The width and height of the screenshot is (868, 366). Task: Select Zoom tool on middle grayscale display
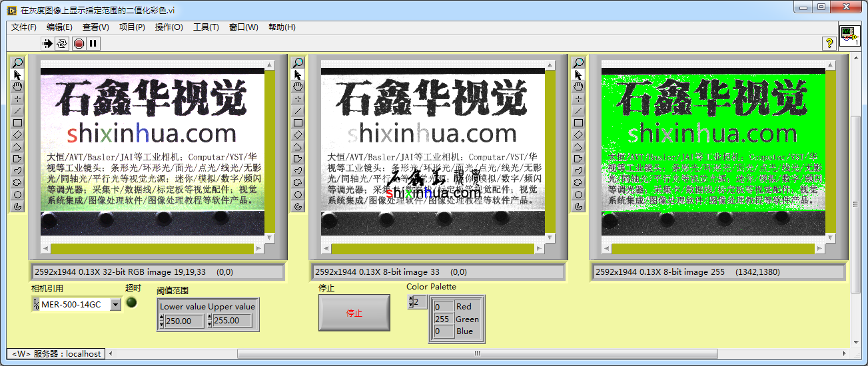(298, 63)
